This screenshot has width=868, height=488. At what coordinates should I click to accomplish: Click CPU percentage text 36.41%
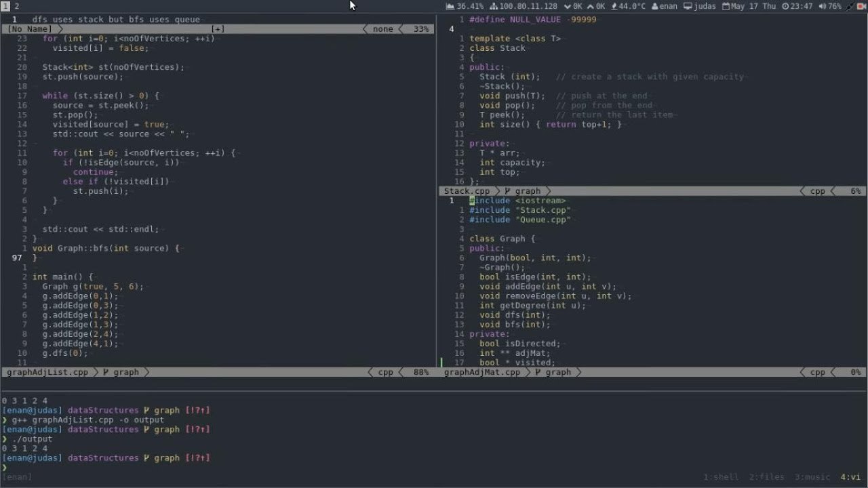[471, 6]
